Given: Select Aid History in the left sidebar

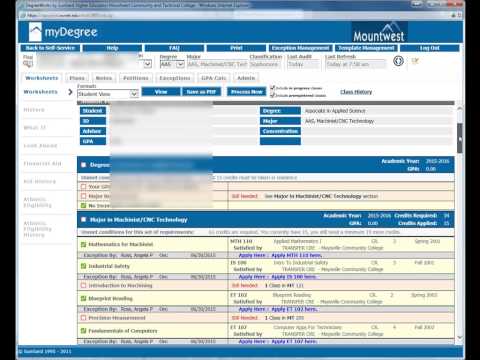Looking at the screenshot, I should pyautogui.click(x=39, y=182).
